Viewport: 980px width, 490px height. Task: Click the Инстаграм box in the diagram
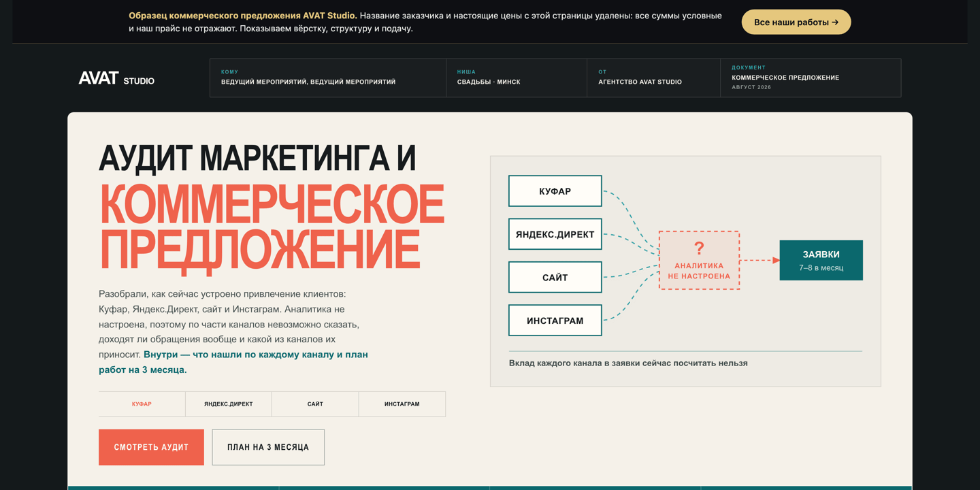pyautogui.click(x=555, y=321)
